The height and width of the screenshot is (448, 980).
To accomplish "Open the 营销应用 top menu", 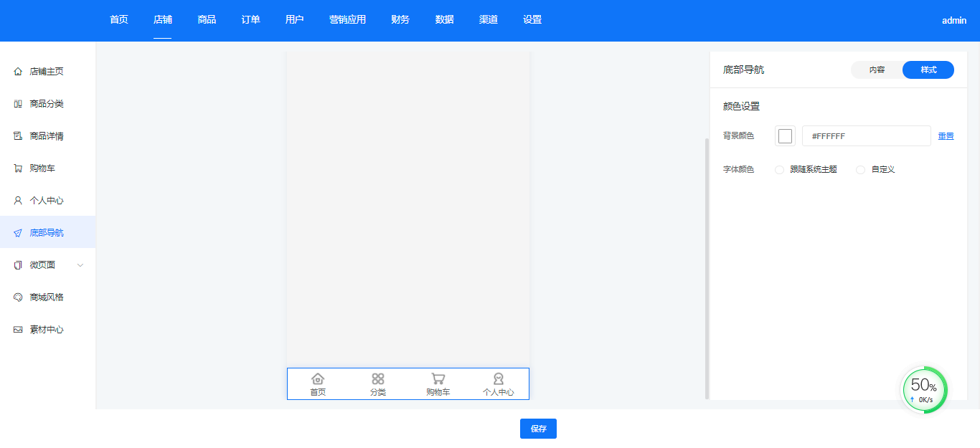I will click(347, 20).
